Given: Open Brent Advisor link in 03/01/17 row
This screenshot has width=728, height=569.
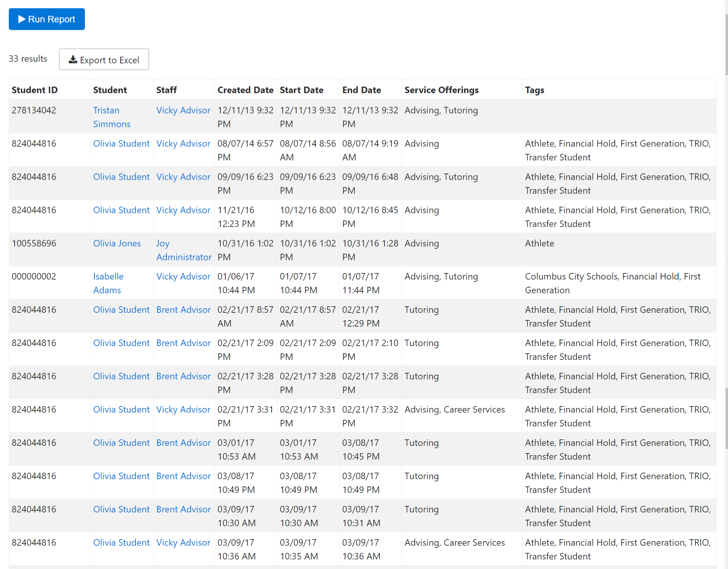Looking at the screenshot, I should [184, 443].
